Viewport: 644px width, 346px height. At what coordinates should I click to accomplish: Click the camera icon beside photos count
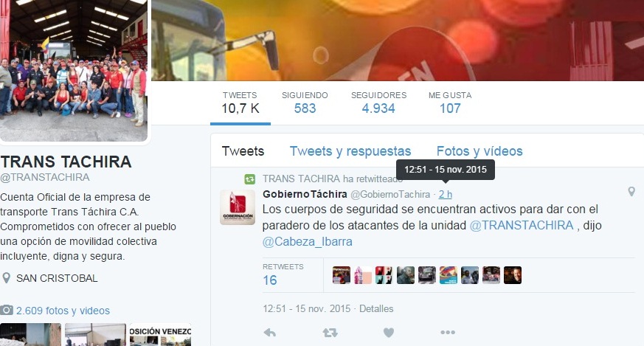point(7,311)
